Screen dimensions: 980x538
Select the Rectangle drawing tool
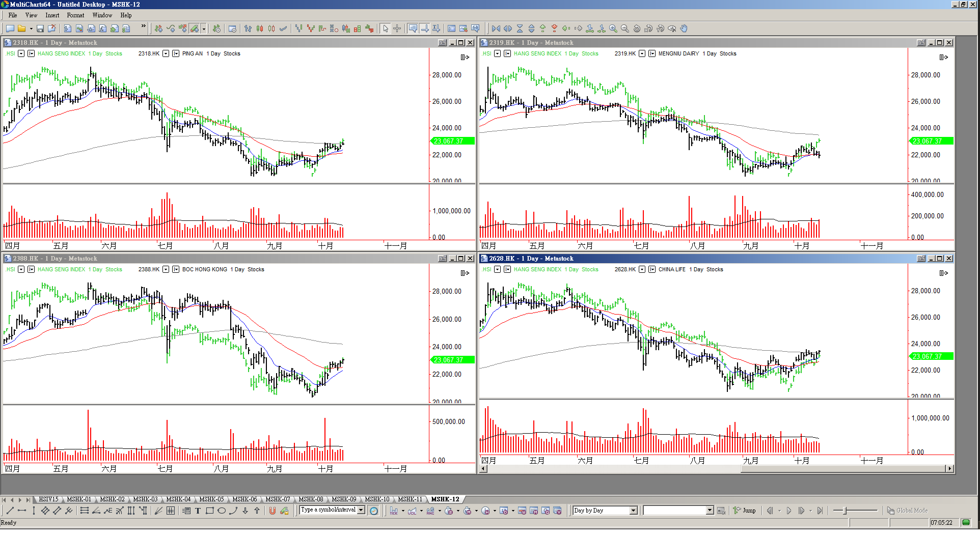tap(209, 511)
